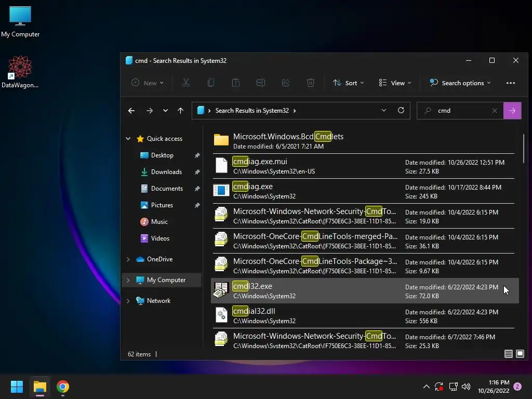Select cmdiag.exe.mui file
Viewport: 532px width, 399px height.
[363, 166]
